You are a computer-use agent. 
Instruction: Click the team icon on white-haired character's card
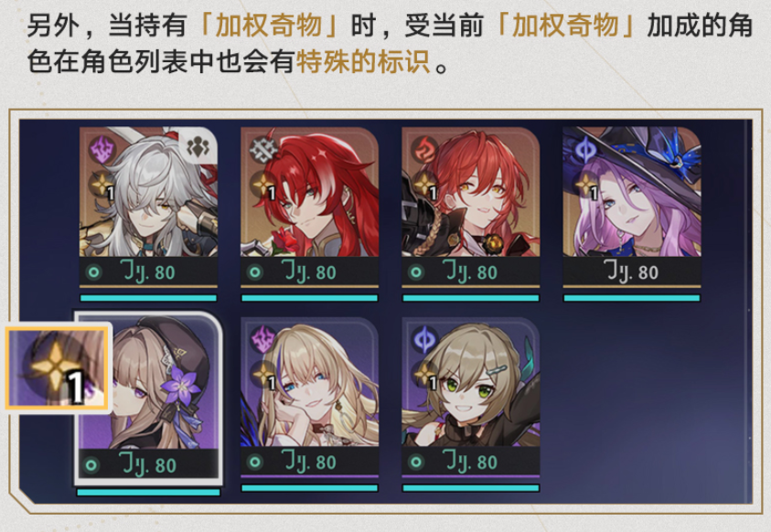[198, 147]
